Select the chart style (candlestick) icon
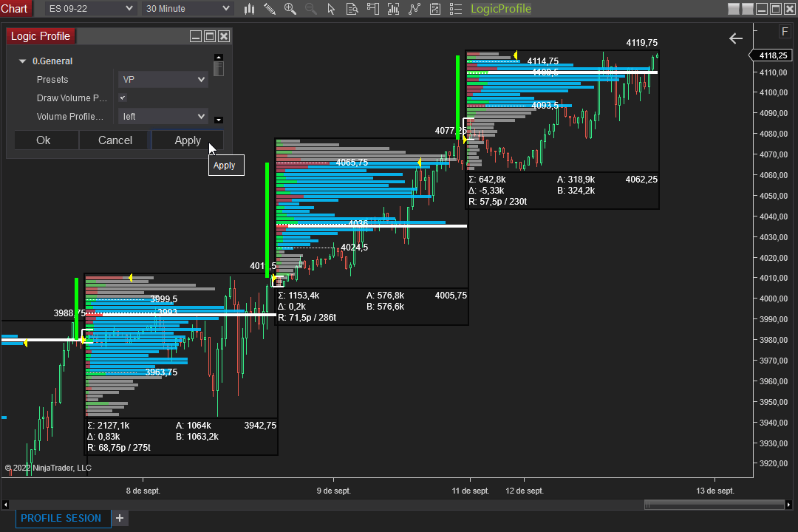The image size is (798, 532). tap(248, 9)
